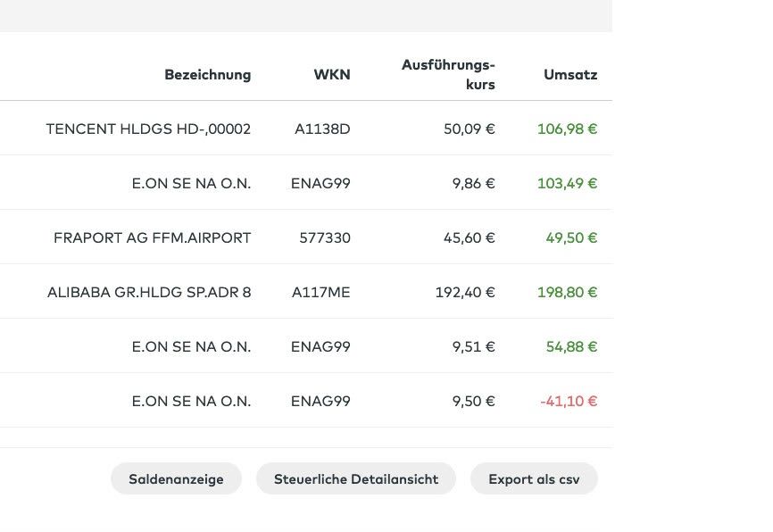The width and height of the screenshot is (773, 532).
Task: Select WKN A117ME cell
Action: click(320, 292)
